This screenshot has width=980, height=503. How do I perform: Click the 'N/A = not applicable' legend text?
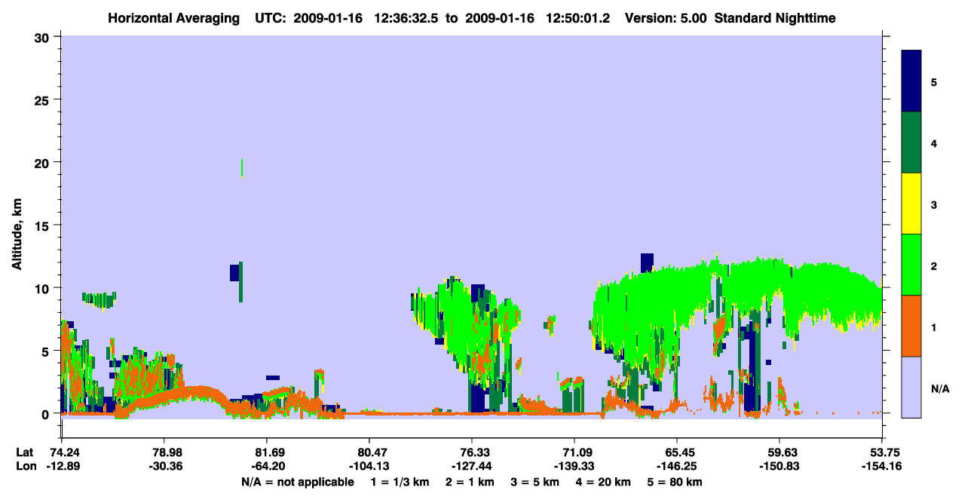coord(298,482)
